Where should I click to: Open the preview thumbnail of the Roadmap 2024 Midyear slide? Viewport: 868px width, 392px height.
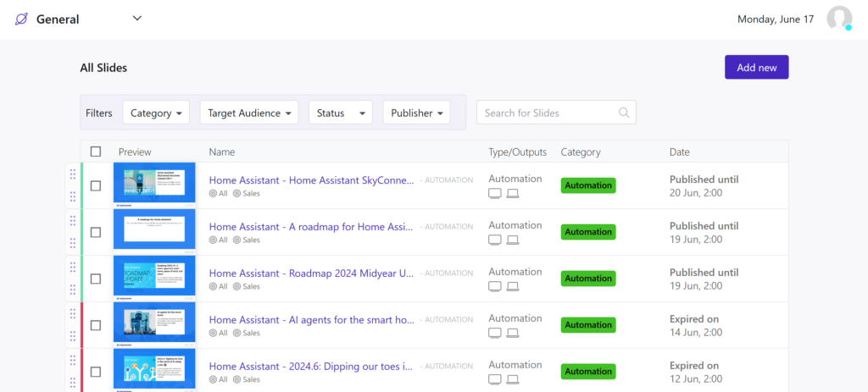point(154,278)
